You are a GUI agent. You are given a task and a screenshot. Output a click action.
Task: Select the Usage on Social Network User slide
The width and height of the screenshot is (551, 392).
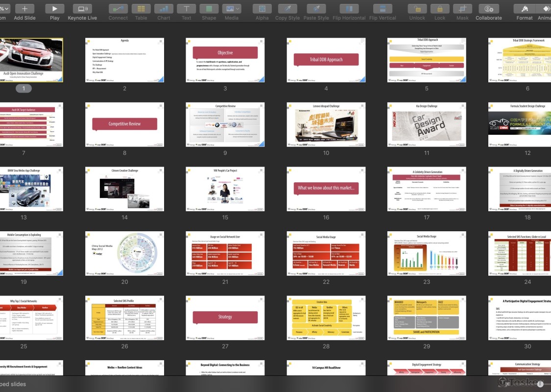point(225,253)
